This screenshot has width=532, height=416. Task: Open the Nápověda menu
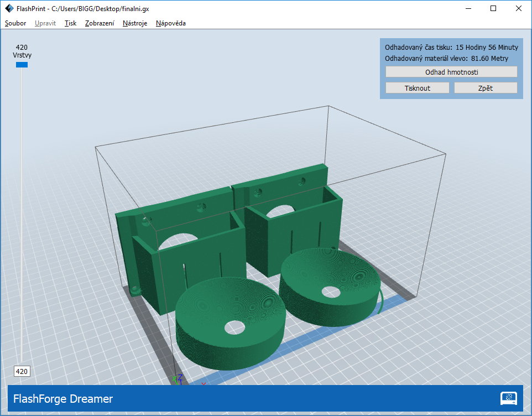[x=171, y=23]
